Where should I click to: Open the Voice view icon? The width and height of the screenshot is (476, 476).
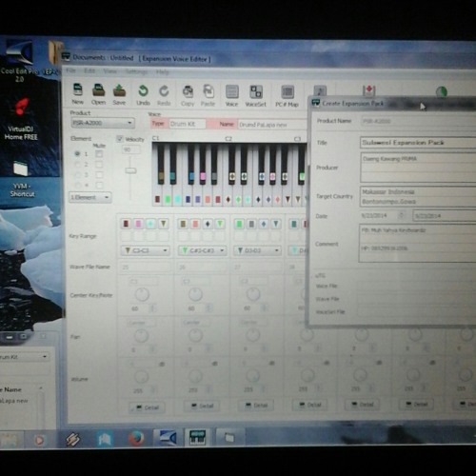tap(231, 96)
